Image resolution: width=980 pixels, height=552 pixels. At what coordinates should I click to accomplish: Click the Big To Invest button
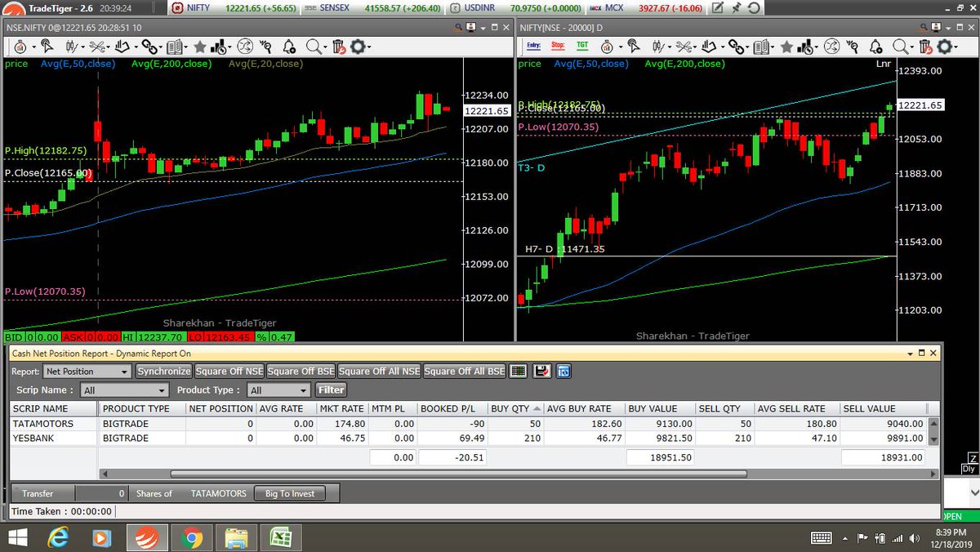[x=290, y=493]
